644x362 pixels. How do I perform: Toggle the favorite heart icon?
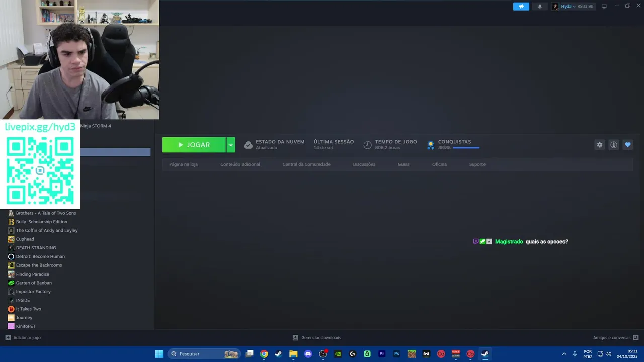[x=628, y=145]
